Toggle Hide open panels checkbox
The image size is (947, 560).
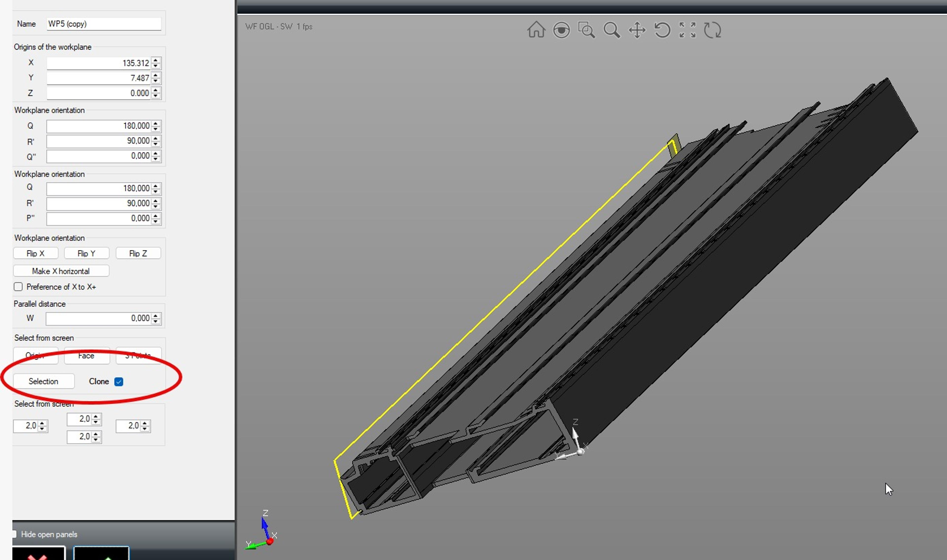pyautogui.click(x=14, y=534)
